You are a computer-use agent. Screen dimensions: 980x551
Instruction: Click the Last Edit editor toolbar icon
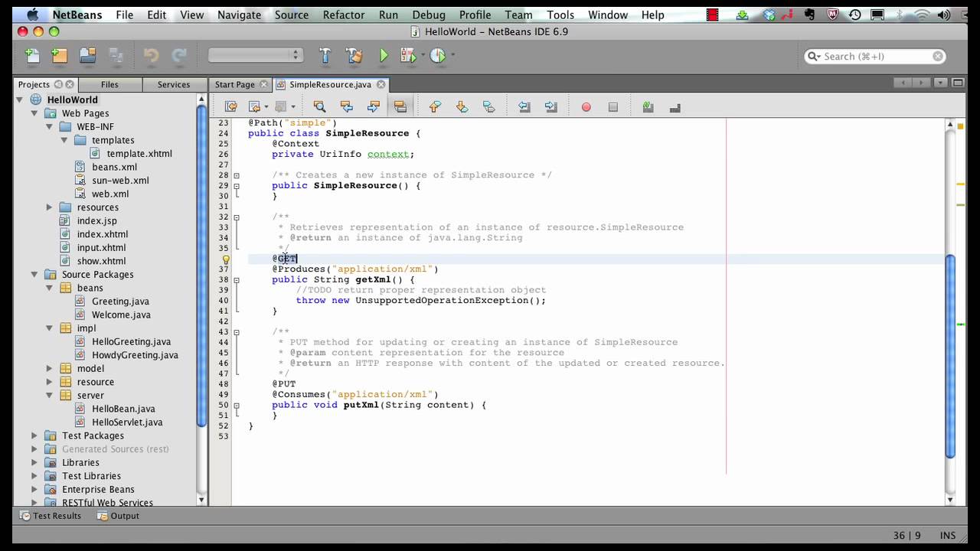pos(230,107)
